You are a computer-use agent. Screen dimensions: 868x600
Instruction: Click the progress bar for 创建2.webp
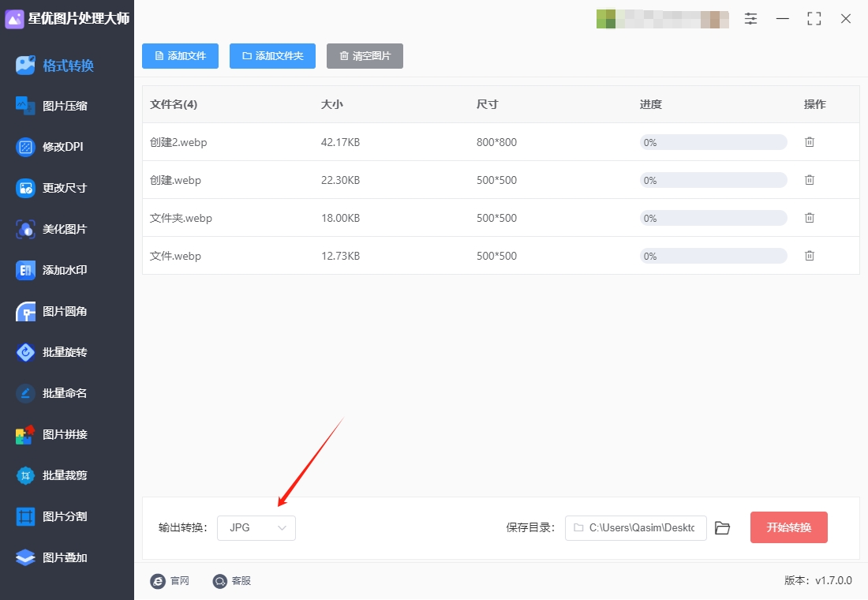pyautogui.click(x=713, y=142)
